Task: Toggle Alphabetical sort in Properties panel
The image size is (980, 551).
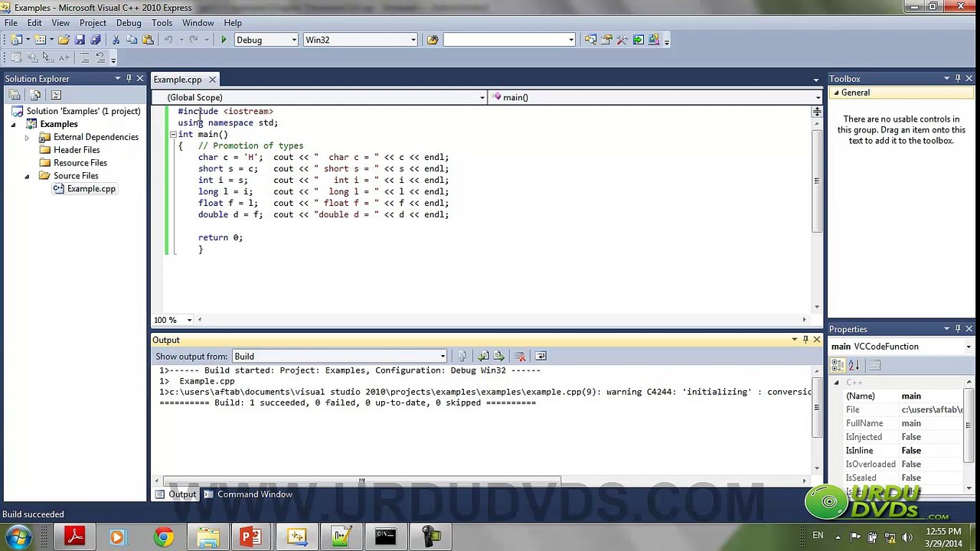Action: pos(854,365)
